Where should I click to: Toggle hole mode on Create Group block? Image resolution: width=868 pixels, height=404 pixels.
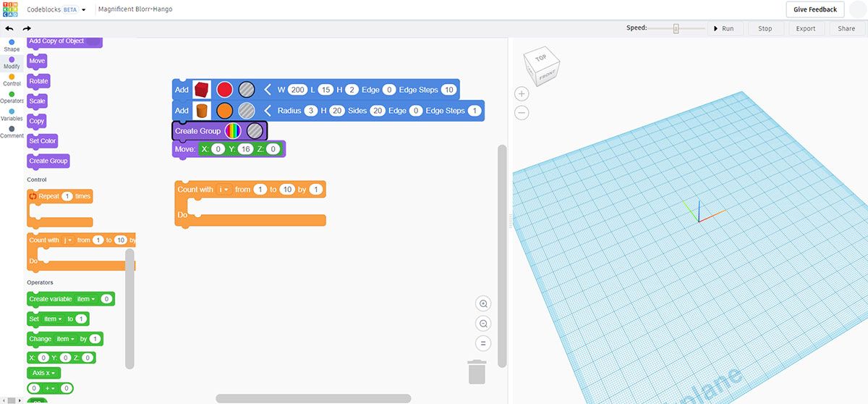pos(255,131)
